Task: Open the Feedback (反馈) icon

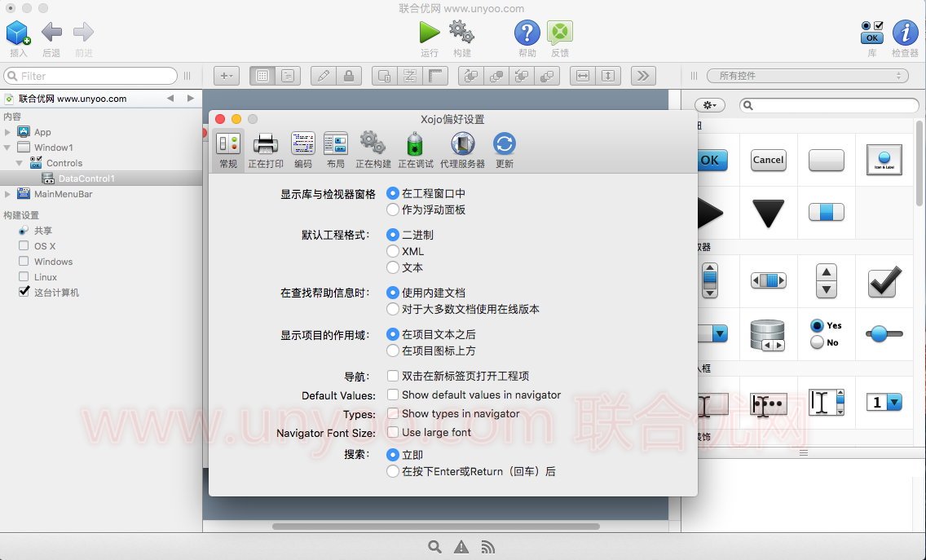Action: click(560, 33)
